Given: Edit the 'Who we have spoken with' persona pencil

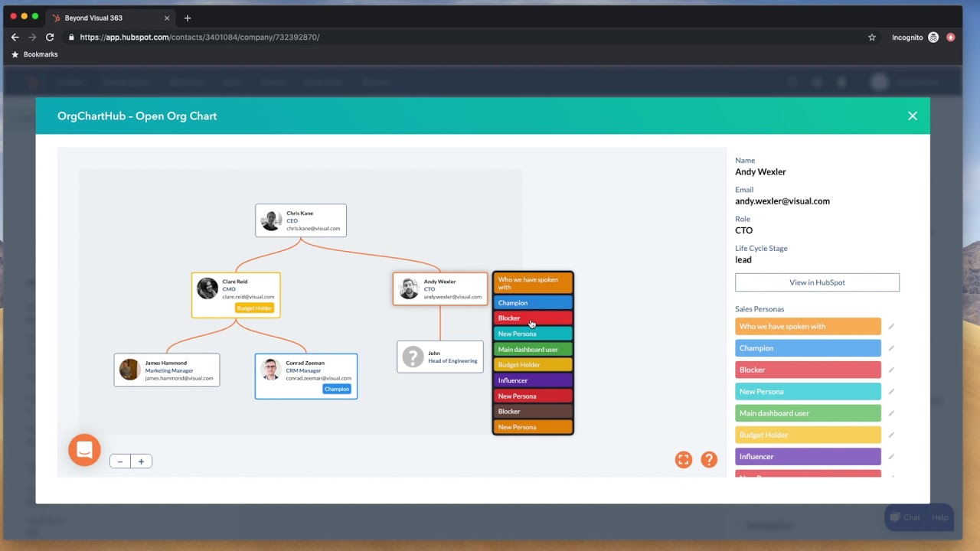Looking at the screenshot, I should point(891,327).
